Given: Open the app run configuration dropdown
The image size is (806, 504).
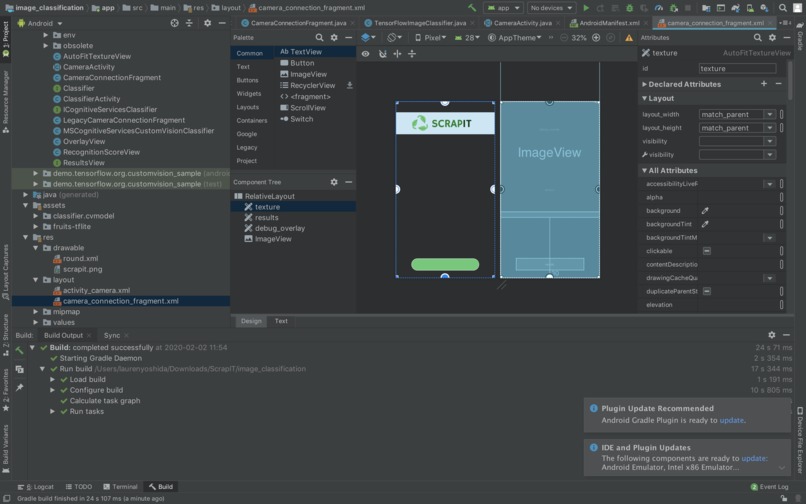Looking at the screenshot, I should [x=503, y=8].
